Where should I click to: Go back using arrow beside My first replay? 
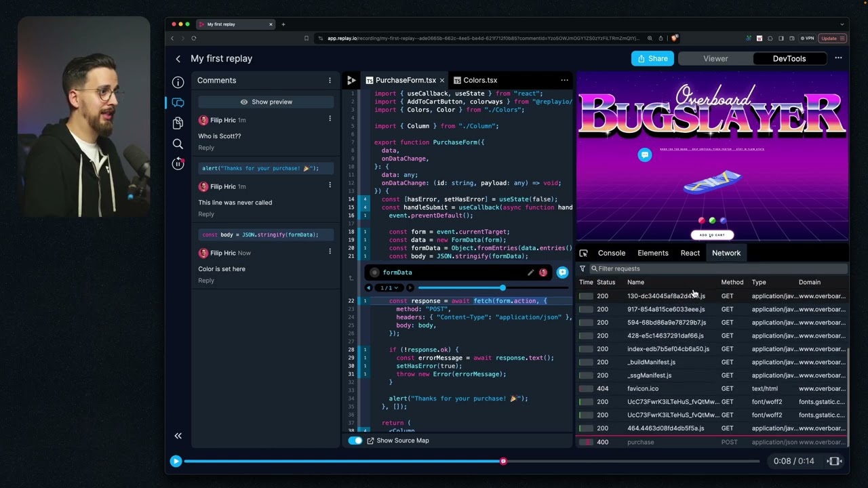[x=178, y=59]
